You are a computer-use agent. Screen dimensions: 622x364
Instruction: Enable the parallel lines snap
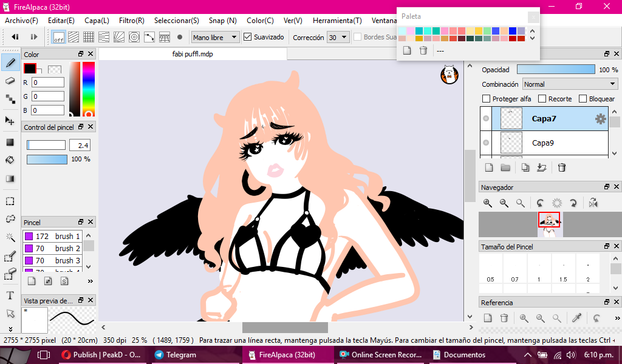[73, 37]
